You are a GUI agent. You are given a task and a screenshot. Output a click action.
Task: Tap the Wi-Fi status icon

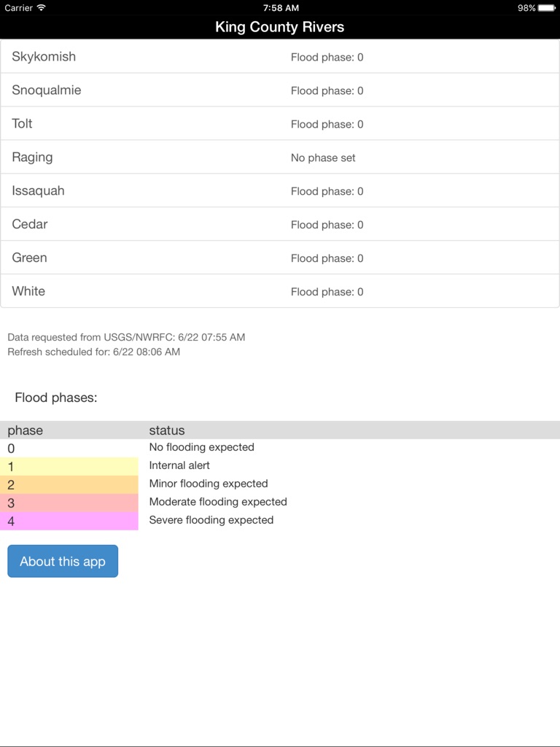click(42, 8)
